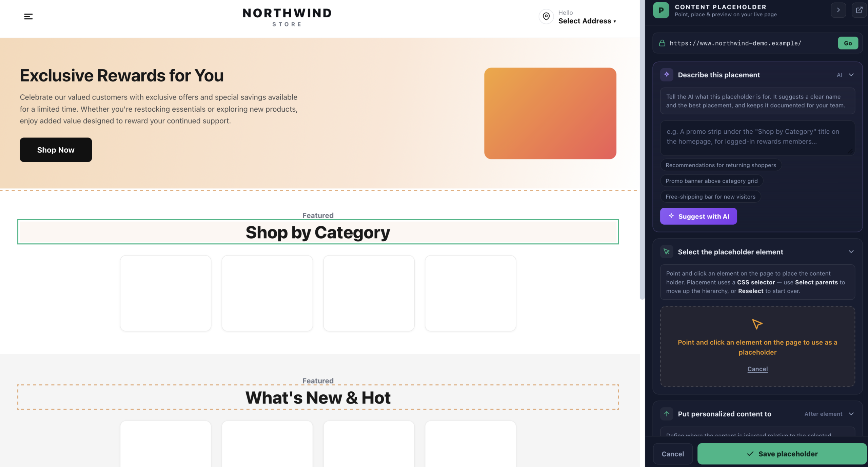868x467 pixels.
Task: Choose Free-shipping bar for new visitors chip
Action: tap(710, 197)
